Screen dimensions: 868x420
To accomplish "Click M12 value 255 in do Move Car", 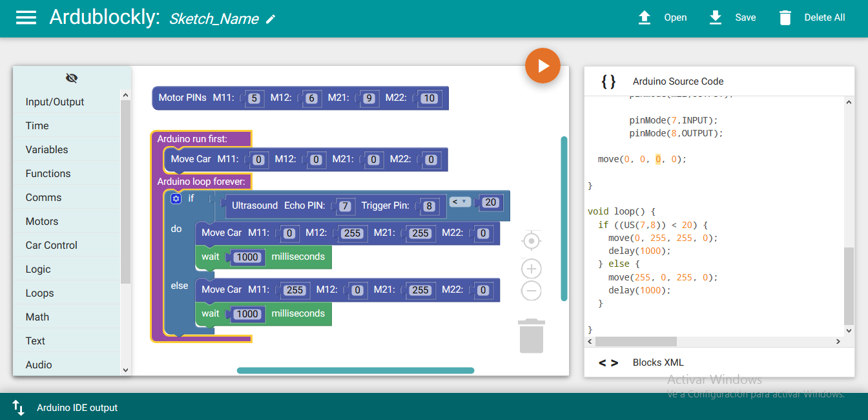I will [353, 233].
